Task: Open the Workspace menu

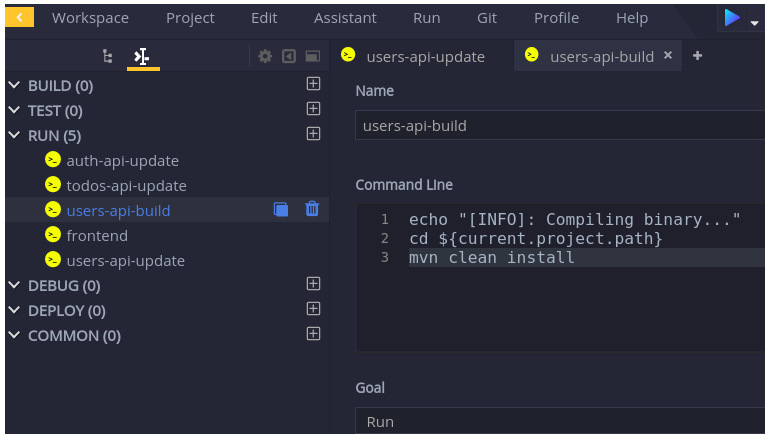Action: tap(90, 18)
